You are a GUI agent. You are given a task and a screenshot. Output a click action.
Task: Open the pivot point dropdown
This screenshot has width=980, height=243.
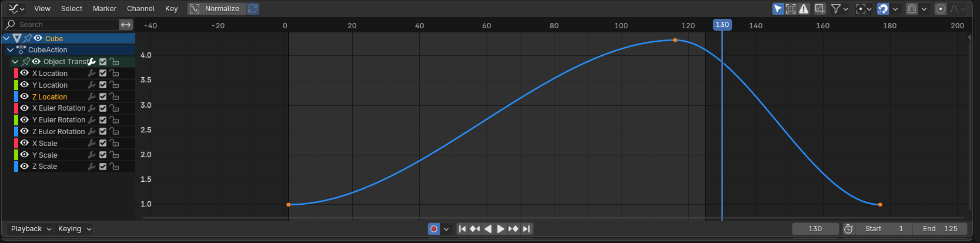[x=864, y=9]
